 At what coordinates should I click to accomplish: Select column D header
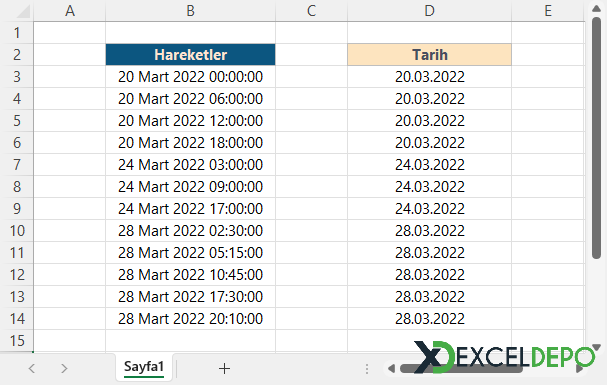click(429, 11)
